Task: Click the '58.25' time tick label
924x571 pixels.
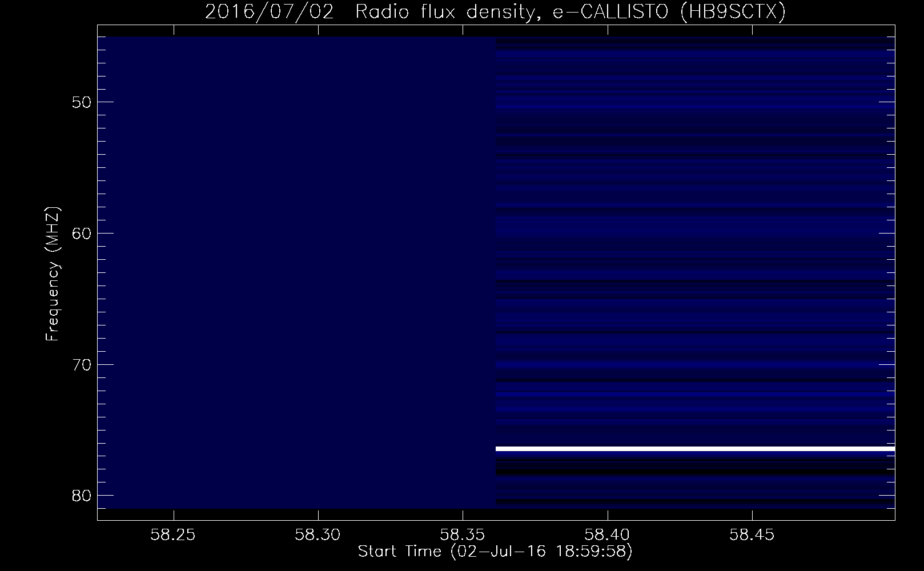Action: 174,534
